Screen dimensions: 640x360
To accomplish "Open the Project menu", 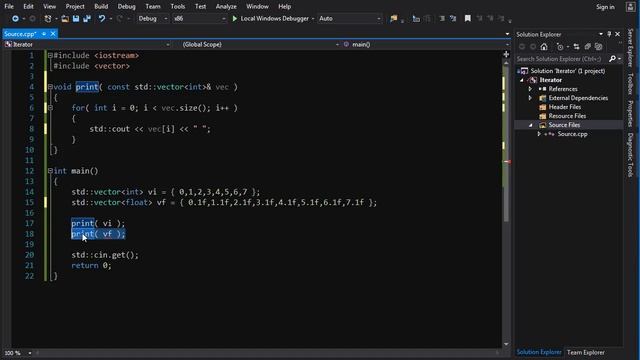I will pos(75,7).
